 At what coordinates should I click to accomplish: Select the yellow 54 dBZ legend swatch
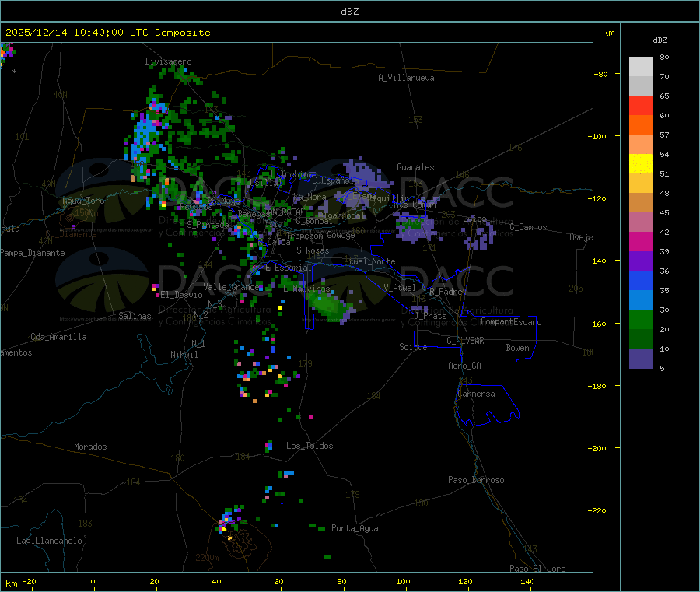pos(641,164)
